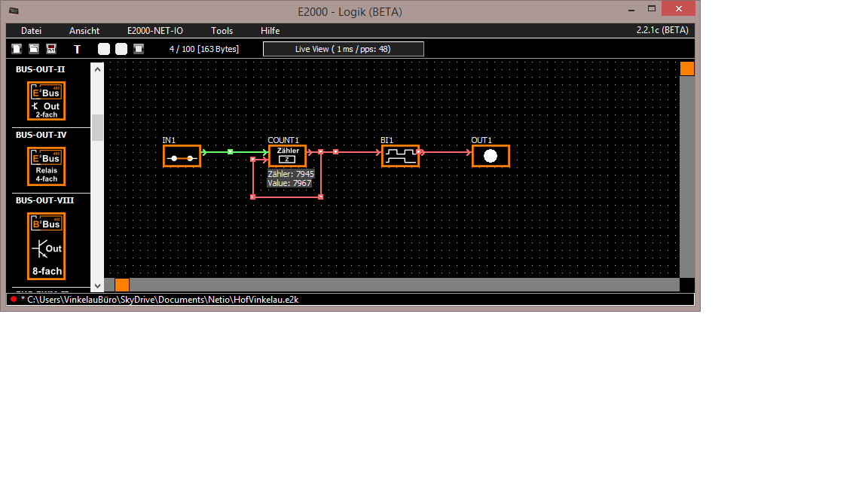Screen dimensions: 868x488
Task: Open the E2000-NET-IO menu
Action: [x=155, y=30]
